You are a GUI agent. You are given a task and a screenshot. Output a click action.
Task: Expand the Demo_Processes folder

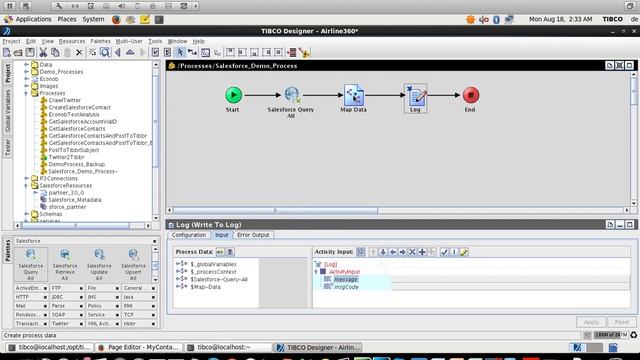[x=27, y=71]
